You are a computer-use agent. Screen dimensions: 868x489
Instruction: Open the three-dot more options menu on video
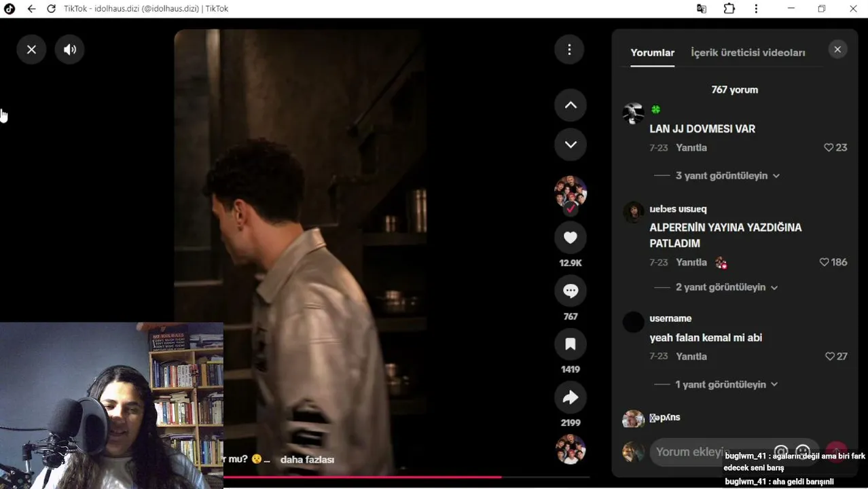pos(570,50)
